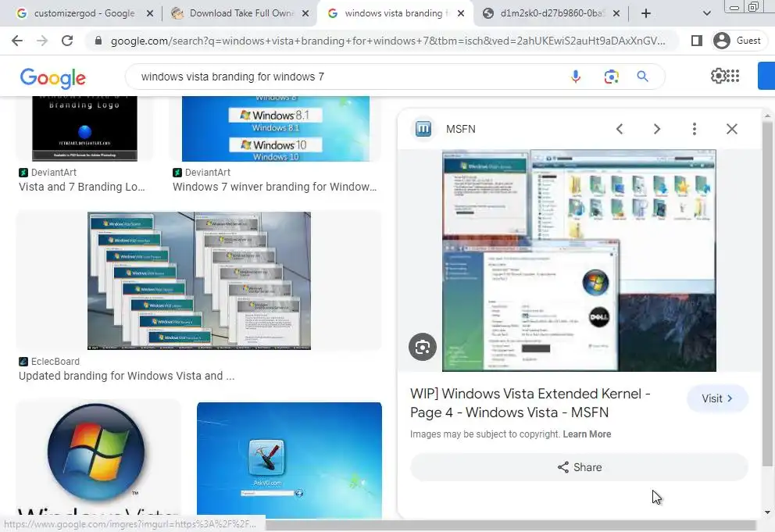This screenshot has height=532, width=775.
Task: Expand the tab search dropdown chevron
Action: (707, 13)
